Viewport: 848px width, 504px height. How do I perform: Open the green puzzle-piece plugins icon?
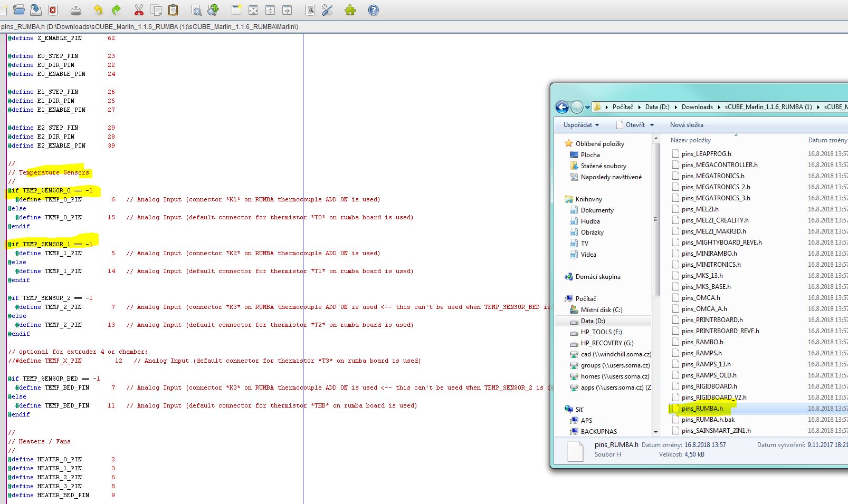[350, 9]
